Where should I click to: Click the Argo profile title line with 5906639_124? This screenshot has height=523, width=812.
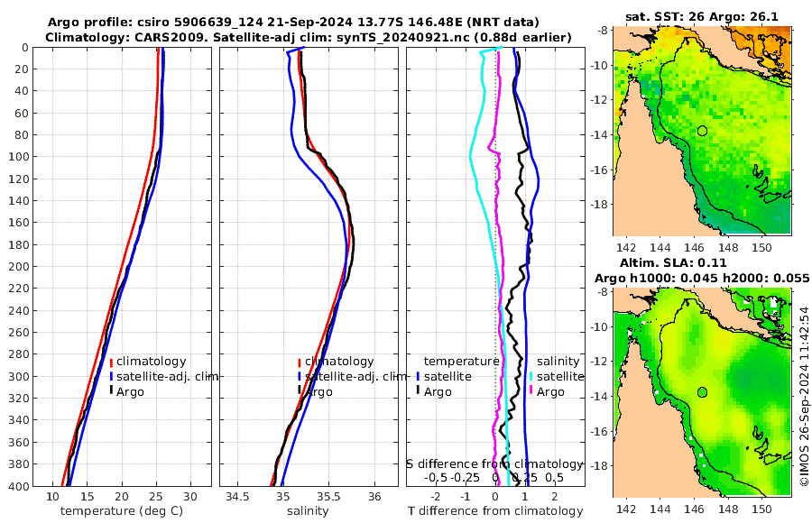pos(293,23)
